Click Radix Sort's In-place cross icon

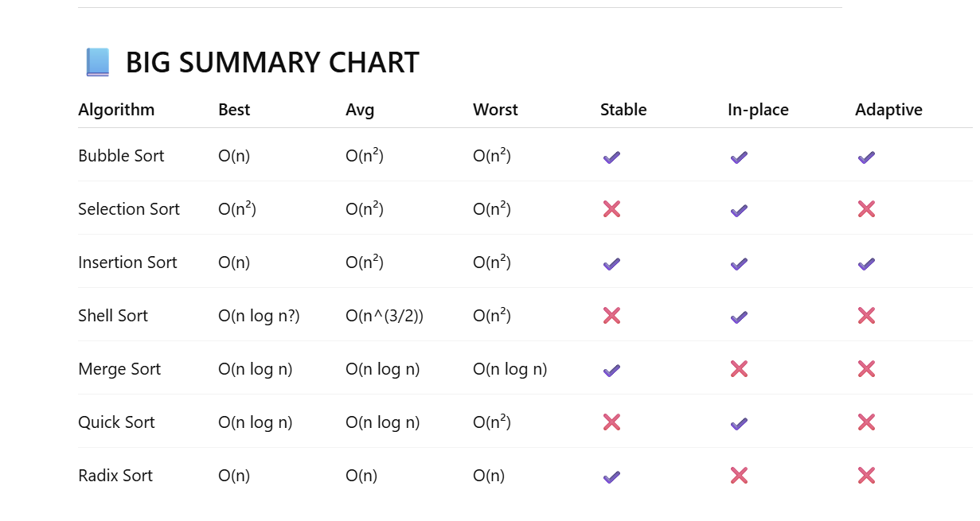[x=739, y=476]
